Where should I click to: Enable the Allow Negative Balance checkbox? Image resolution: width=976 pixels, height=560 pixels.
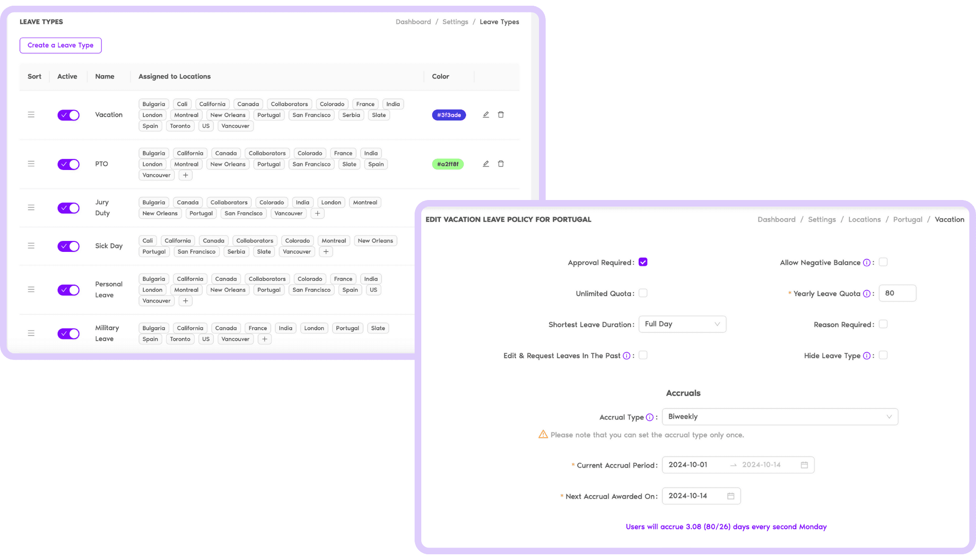[885, 262]
